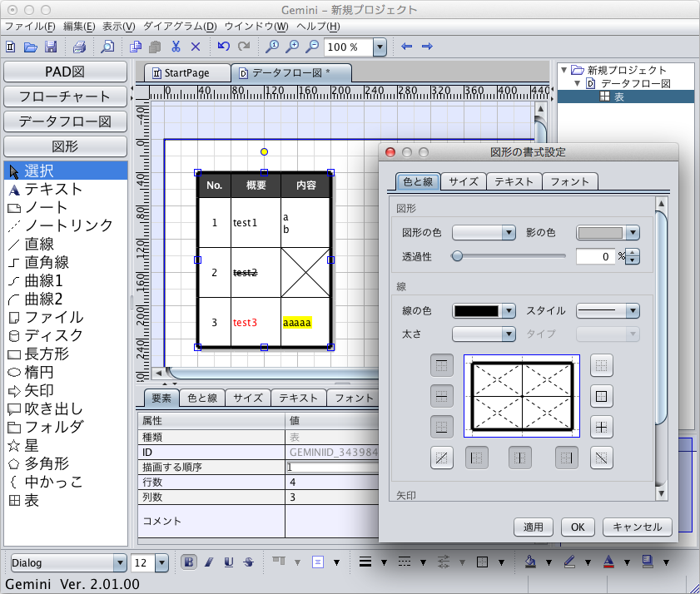The height and width of the screenshot is (594, 700).
Task: Switch to StartPage tab
Action: click(x=186, y=73)
